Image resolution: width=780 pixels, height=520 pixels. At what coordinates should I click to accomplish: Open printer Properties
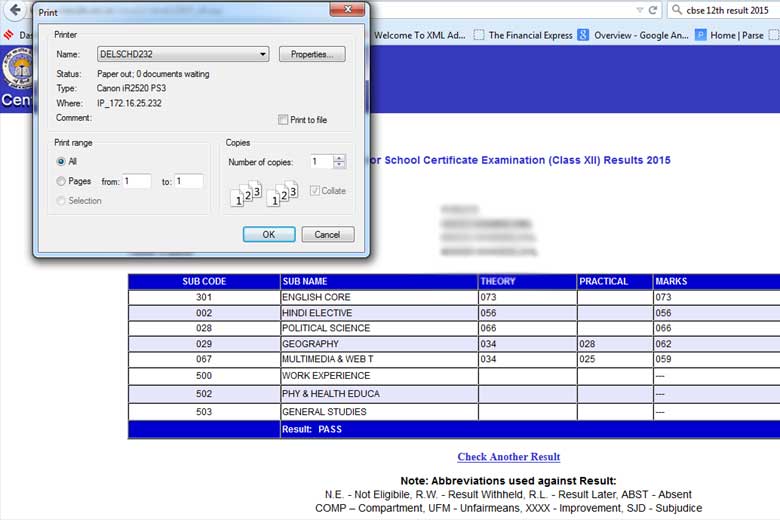(x=312, y=54)
